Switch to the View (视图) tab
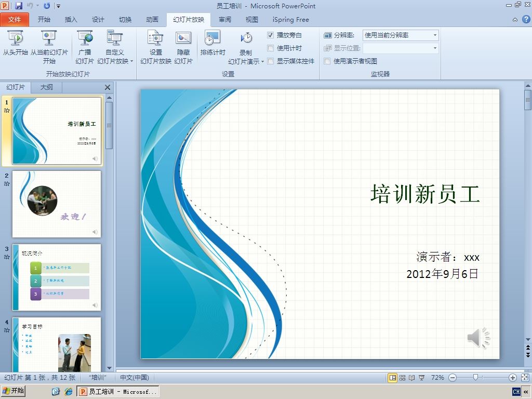This screenshot has height=399, width=532. [x=252, y=20]
